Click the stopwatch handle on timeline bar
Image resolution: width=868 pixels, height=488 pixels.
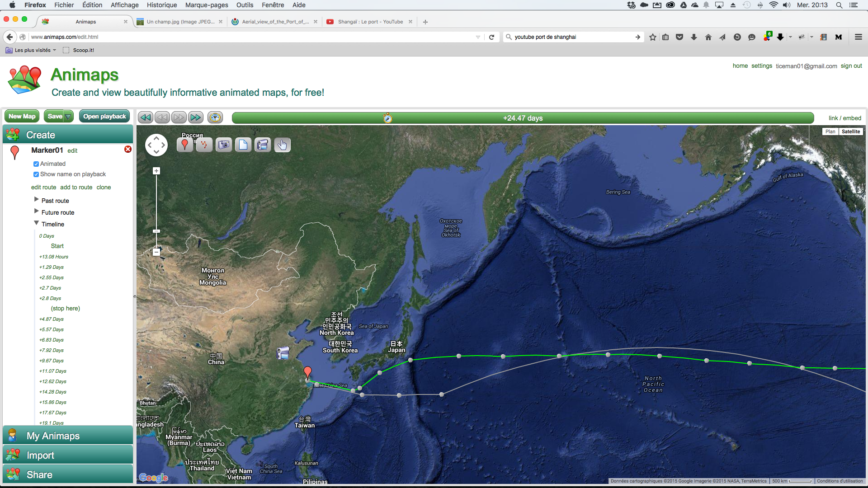click(x=387, y=118)
